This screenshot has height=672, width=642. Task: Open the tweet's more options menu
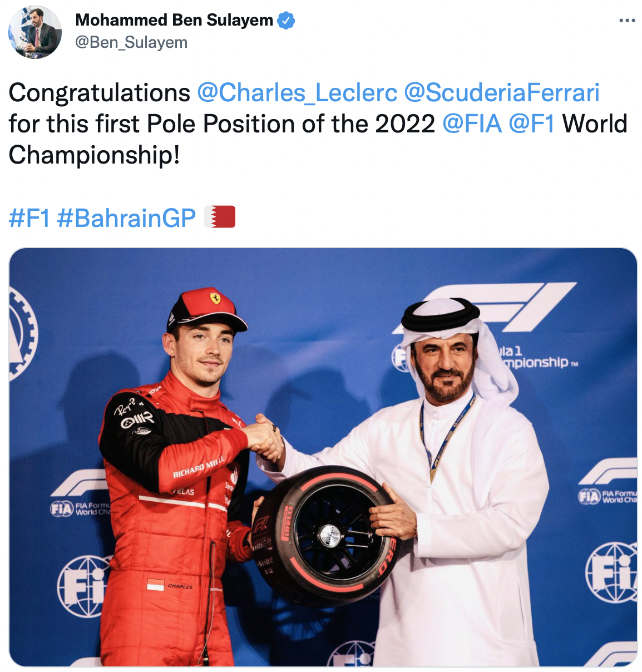626,21
